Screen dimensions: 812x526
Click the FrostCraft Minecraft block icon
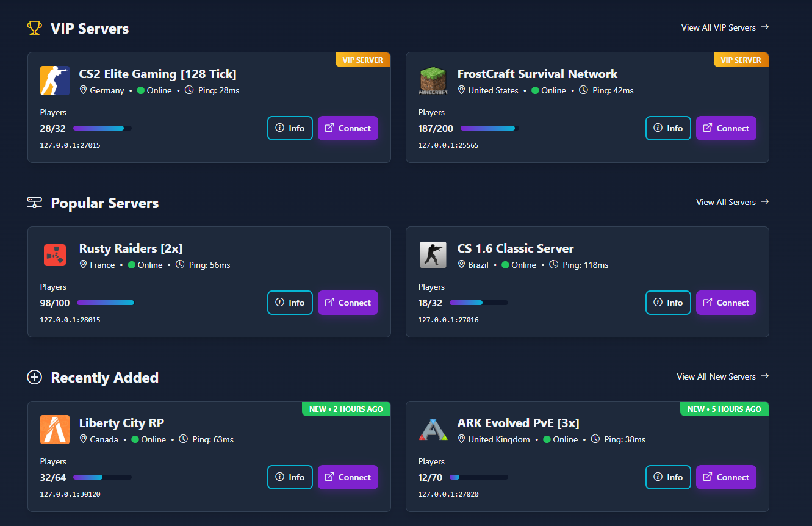(433, 81)
